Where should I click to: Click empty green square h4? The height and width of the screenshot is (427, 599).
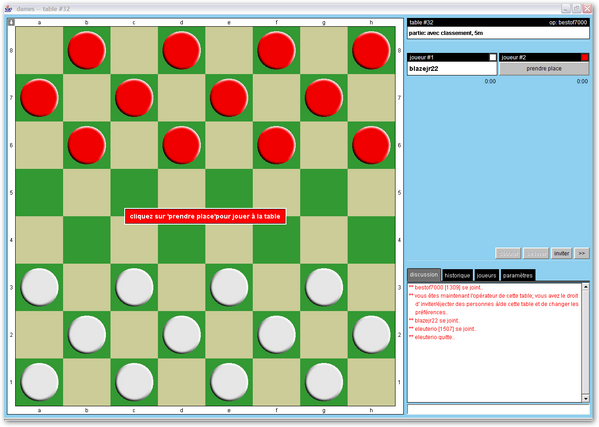(371, 240)
